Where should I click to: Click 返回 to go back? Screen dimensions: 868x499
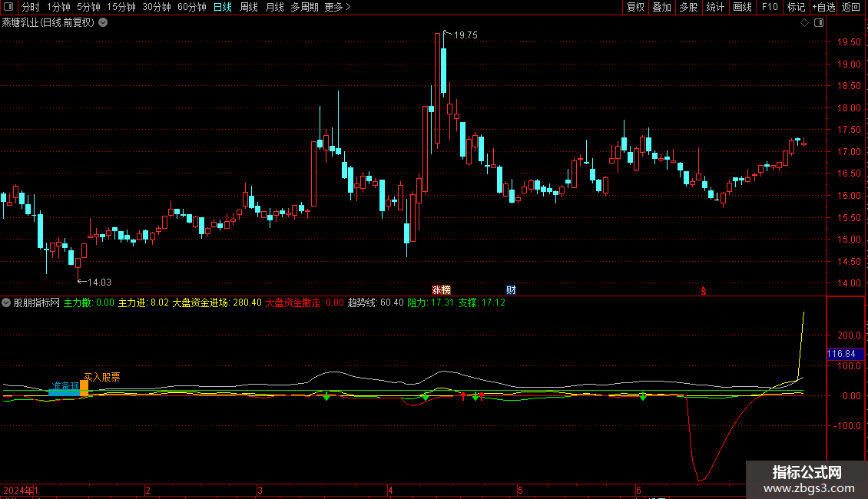(851, 7)
